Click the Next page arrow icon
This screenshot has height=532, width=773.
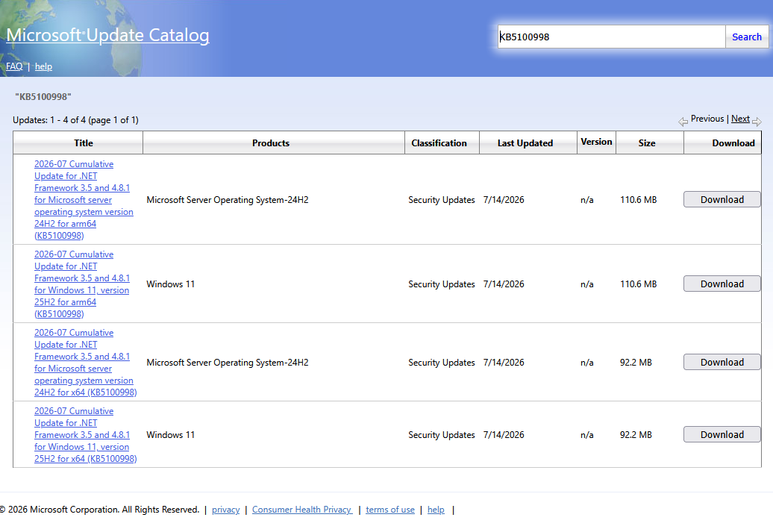pos(757,122)
